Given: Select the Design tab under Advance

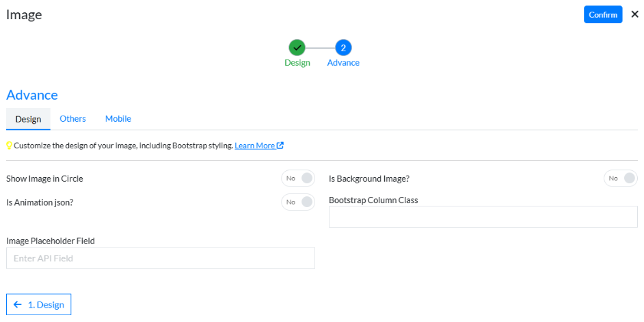Looking at the screenshot, I should click(28, 119).
